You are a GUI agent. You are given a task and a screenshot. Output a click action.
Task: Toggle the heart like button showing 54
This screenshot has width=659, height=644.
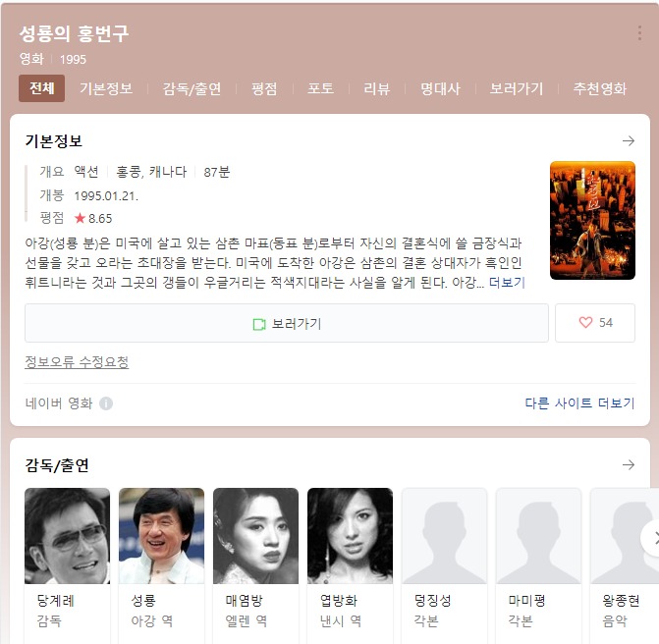[595, 323]
